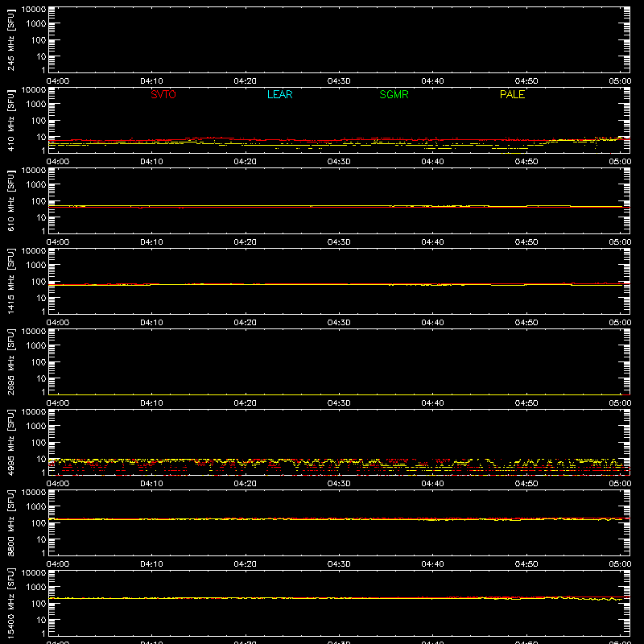Click 05:00 tick label below 245 MHz panel

tap(620, 81)
